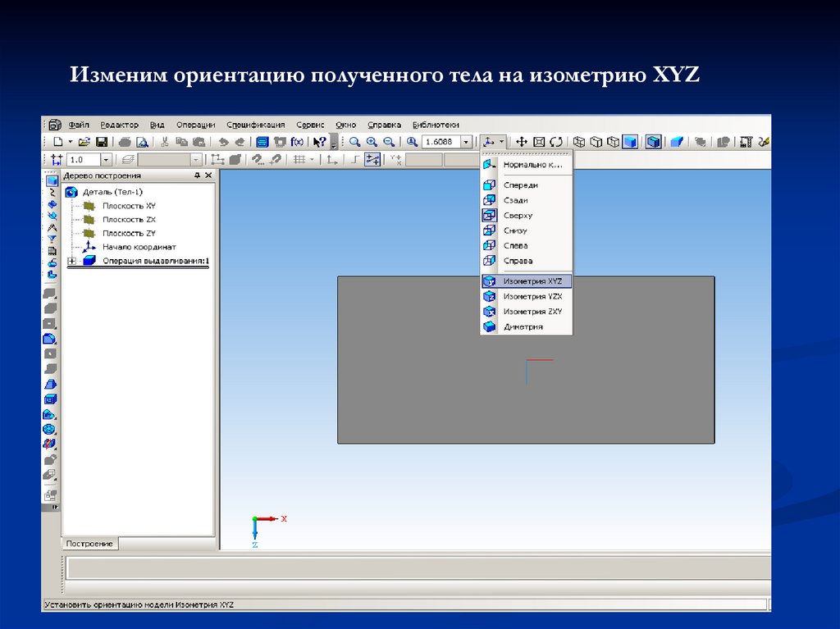
Task: Open the current step 1.0 dropdown
Action: click(x=106, y=160)
